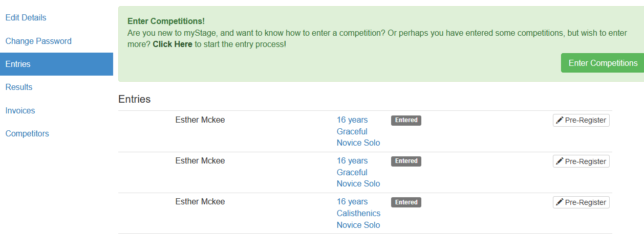Click Entered badge on Calisthenics entry
The width and height of the screenshot is (644, 234).
click(x=406, y=202)
